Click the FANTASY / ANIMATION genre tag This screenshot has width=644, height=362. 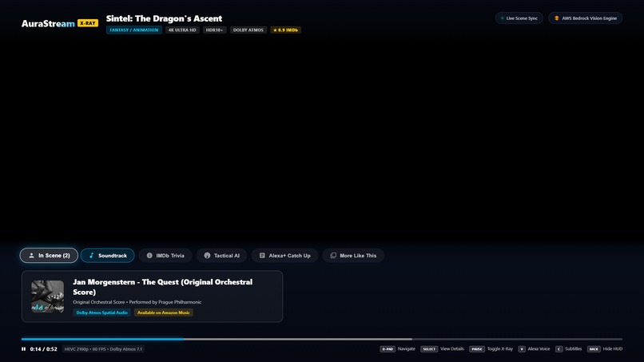coord(134,30)
